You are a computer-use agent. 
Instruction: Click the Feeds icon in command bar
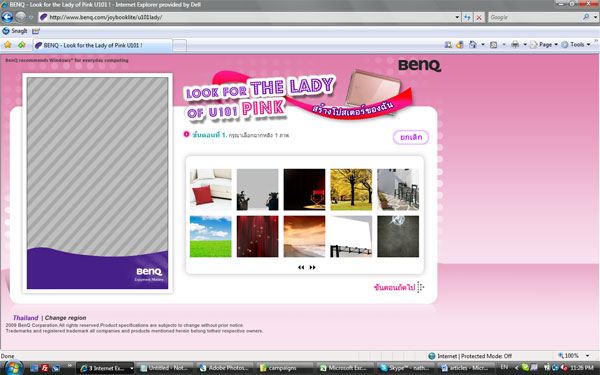tap(494, 45)
